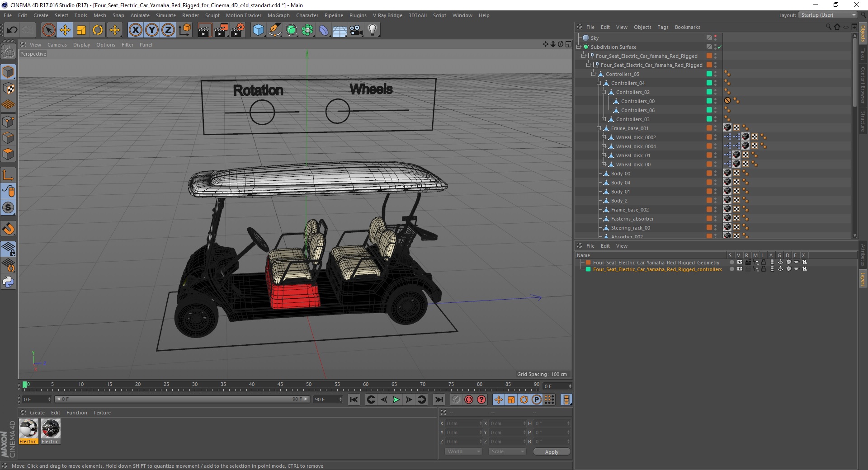This screenshot has width=868, height=470.
Task: Add a Floor environment object
Action: (340, 30)
